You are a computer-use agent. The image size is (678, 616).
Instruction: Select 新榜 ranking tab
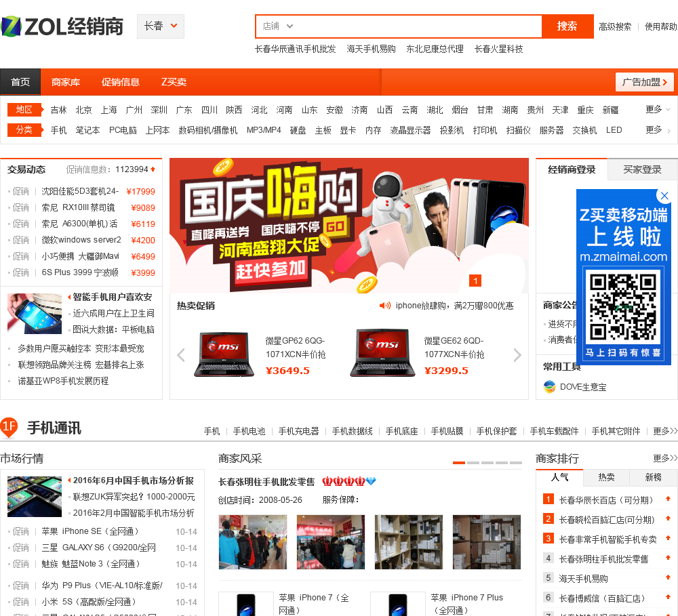click(653, 477)
